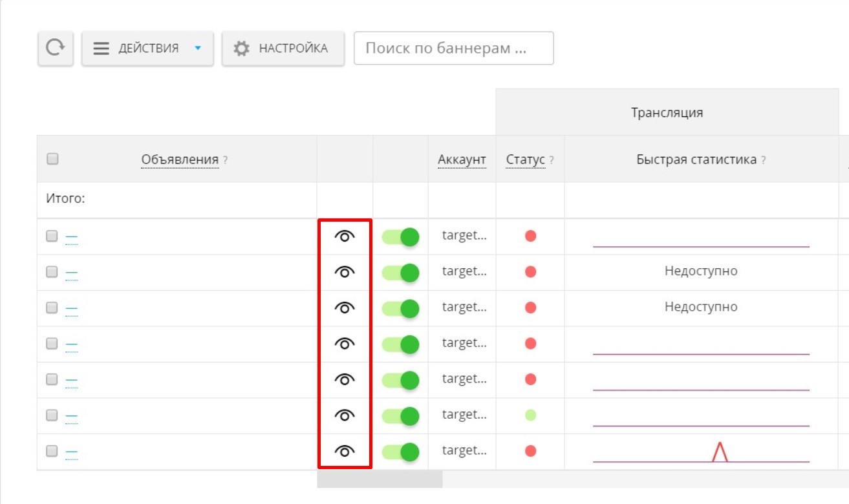Toggle the switch in the fourth row
This screenshot has height=504, width=849.
coord(400,344)
